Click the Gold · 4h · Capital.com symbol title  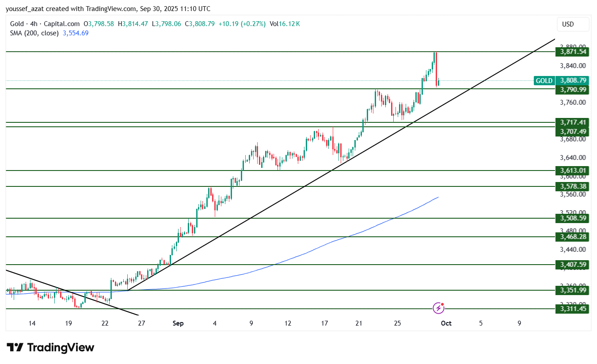(45, 24)
